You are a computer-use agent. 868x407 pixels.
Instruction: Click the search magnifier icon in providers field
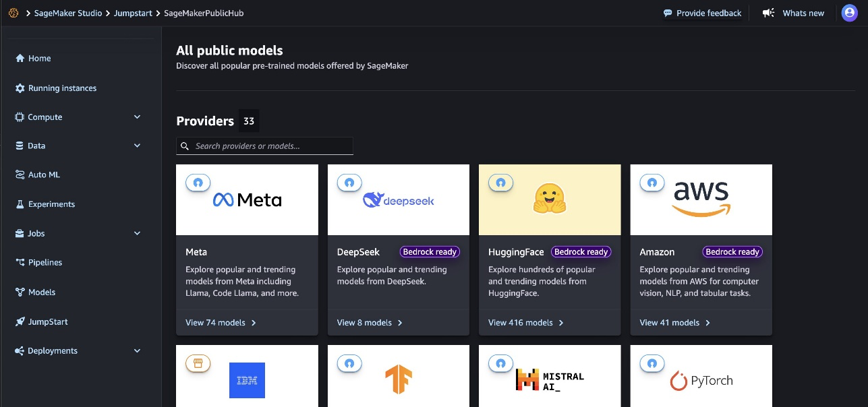tap(185, 146)
